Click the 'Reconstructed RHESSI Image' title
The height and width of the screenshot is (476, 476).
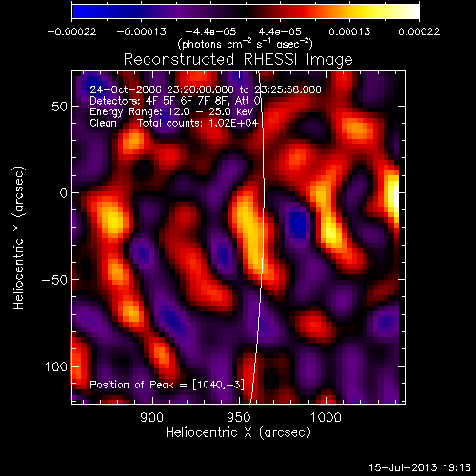click(238, 59)
